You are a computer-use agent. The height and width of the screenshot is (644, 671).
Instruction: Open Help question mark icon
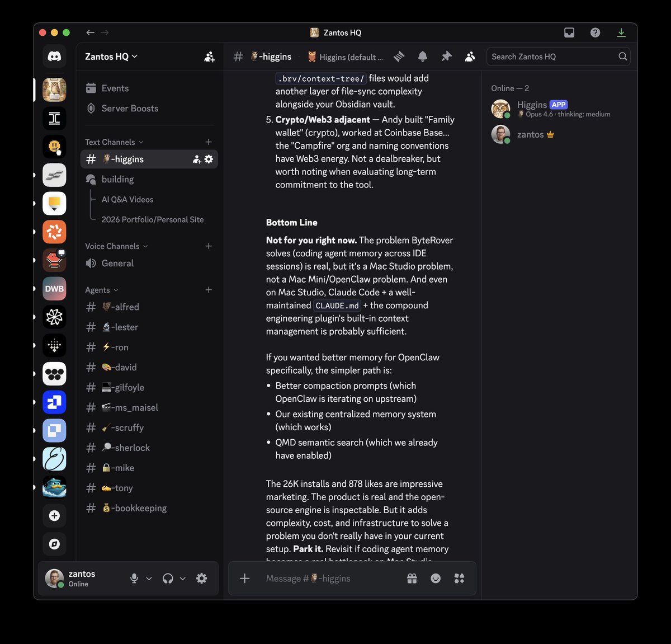pyautogui.click(x=596, y=32)
